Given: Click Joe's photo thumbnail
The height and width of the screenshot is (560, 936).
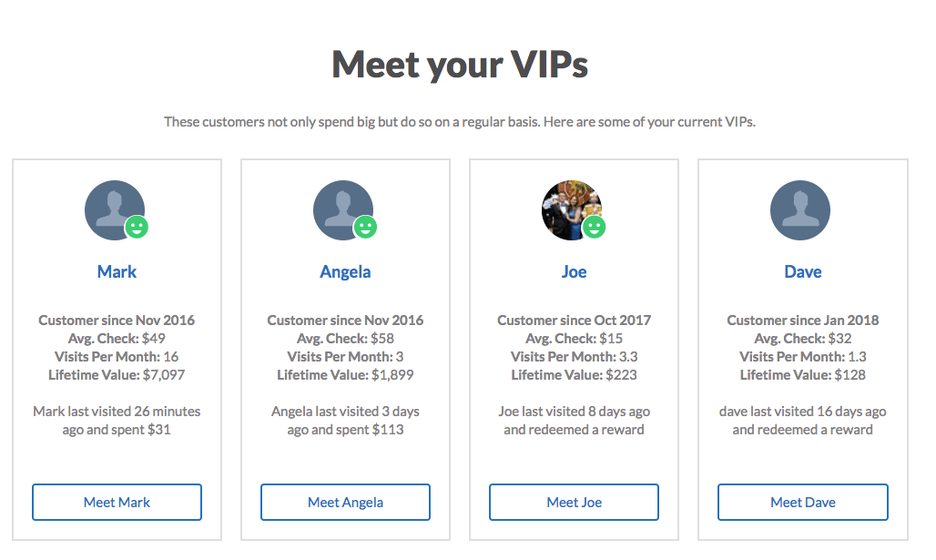Looking at the screenshot, I should pos(572,208).
